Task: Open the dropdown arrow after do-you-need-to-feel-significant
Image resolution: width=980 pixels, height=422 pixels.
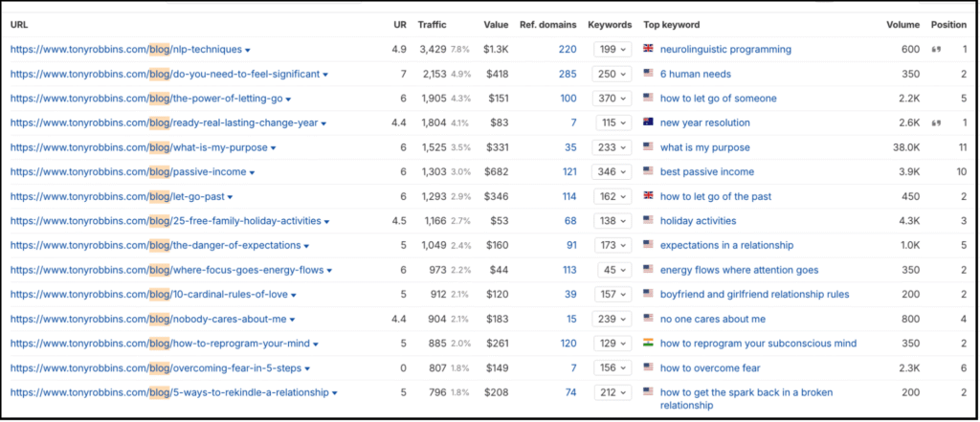Action: coord(325,75)
